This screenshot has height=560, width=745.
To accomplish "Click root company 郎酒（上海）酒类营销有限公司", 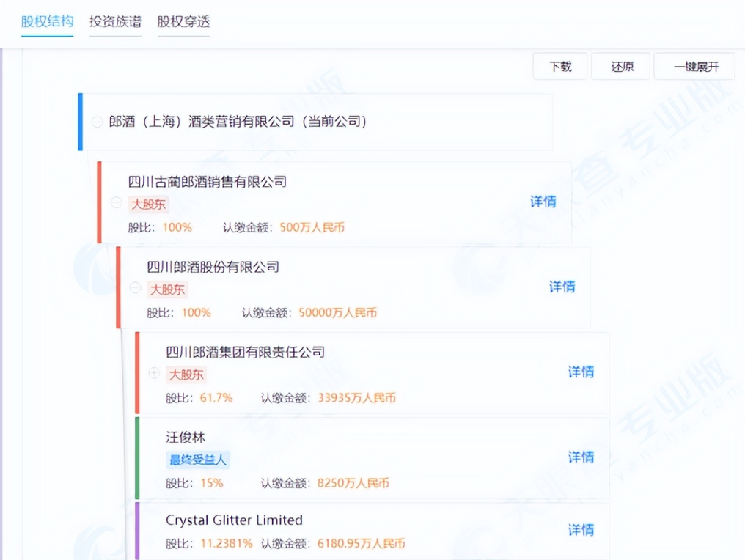I will click(x=238, y=122).
